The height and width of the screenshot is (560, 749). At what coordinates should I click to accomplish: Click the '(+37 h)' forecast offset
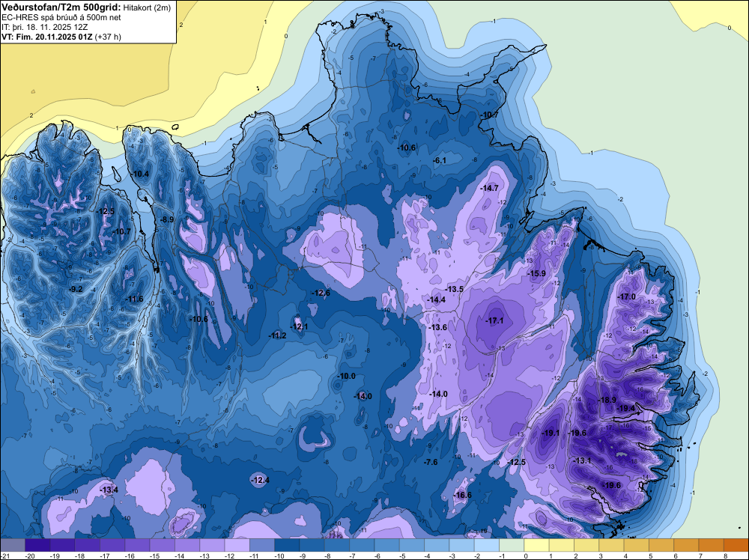(108, 37)
